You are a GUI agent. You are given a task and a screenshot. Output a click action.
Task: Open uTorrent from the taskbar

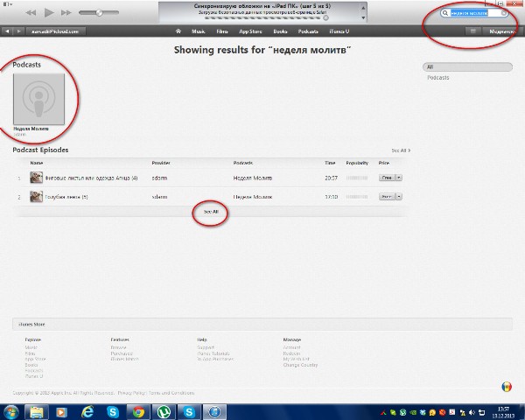[163, 411]
